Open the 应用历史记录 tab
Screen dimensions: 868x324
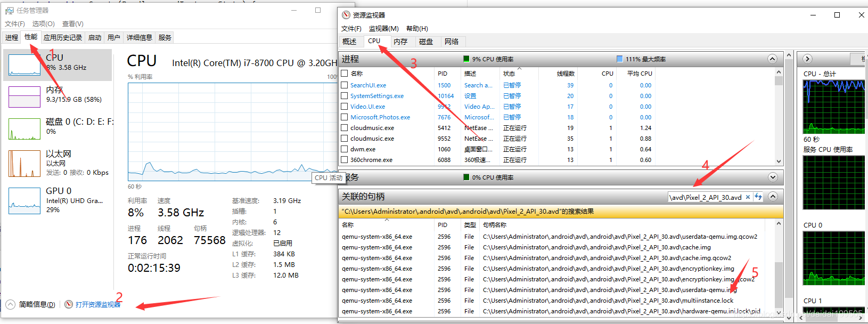(x=63, y=38)
